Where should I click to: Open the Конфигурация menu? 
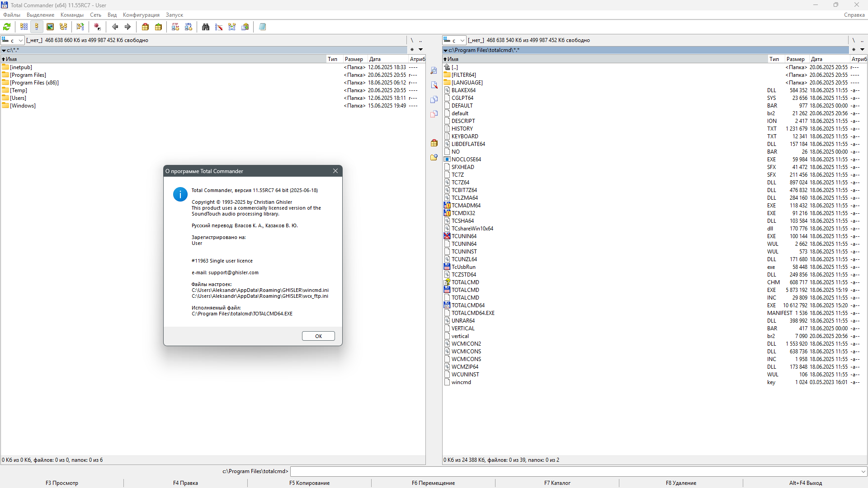pyautogui.click(x=141, y=15)
